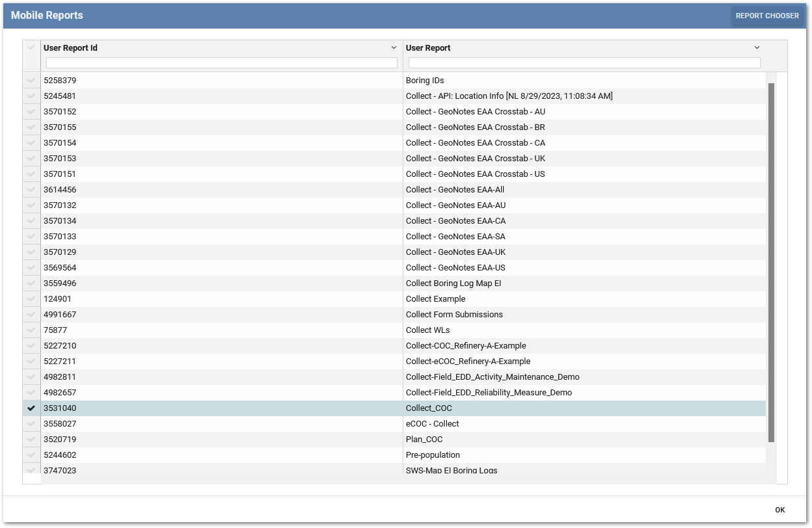The image size is (812, 528).
Task: Select the Collect - GeoNotes EAA-All row
Action: [31, 189]
